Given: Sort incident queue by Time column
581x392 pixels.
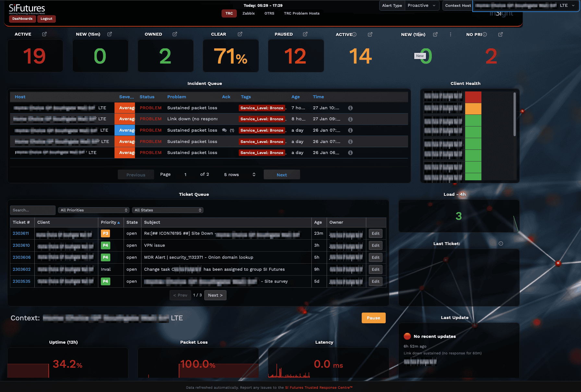Looking at the screenshot, I should coord(318,97).
